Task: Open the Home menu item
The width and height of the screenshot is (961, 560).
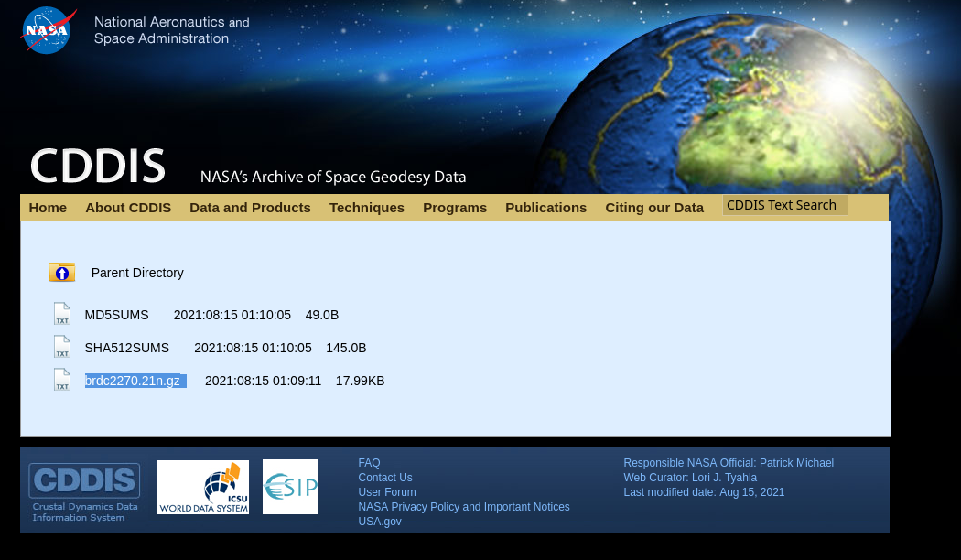Action: [x=48, y=208]
